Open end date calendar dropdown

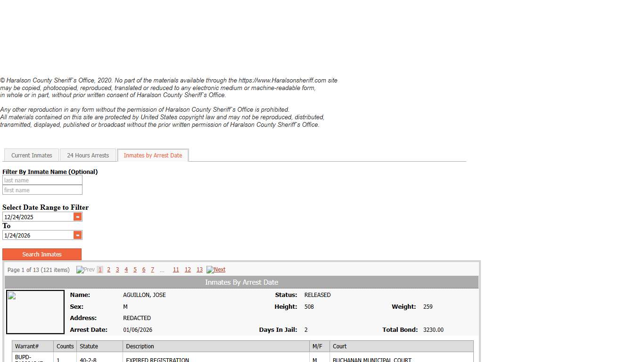(x=77, y=235)
